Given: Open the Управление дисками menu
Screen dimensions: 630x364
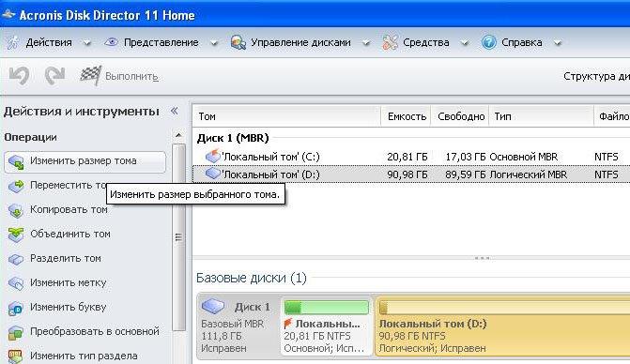Looking at the screenshot, I should (300, 42).
